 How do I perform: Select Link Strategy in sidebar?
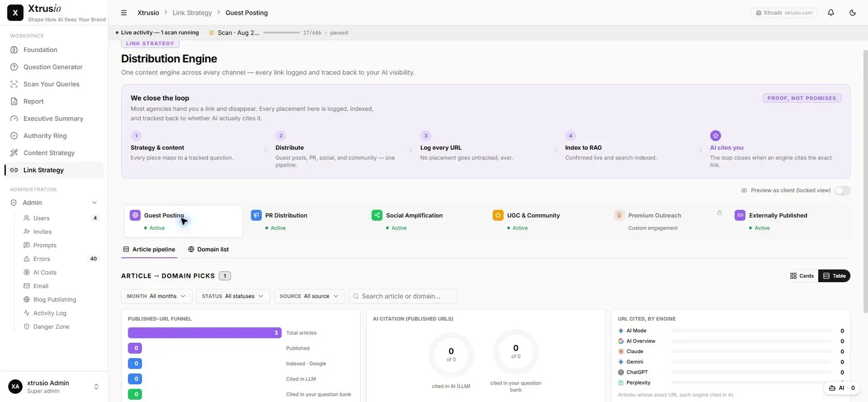[54, 170]
